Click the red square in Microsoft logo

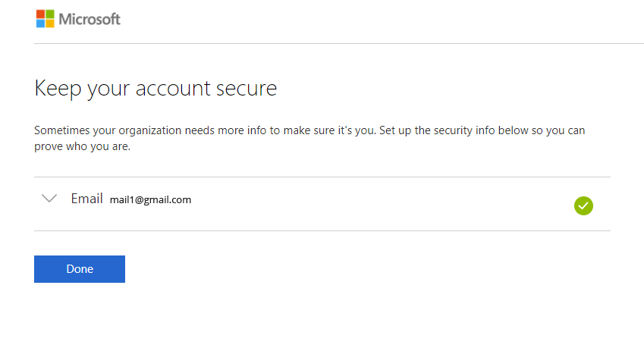click(x=41, y=14)
